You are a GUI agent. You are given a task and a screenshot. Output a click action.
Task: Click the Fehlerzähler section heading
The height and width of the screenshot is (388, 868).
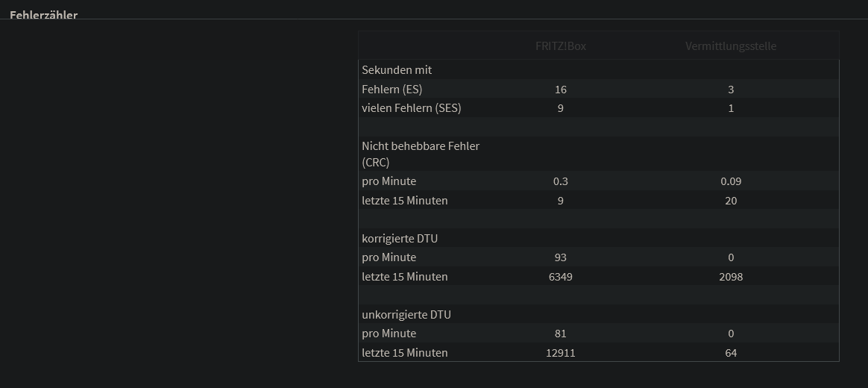[43, 15]
